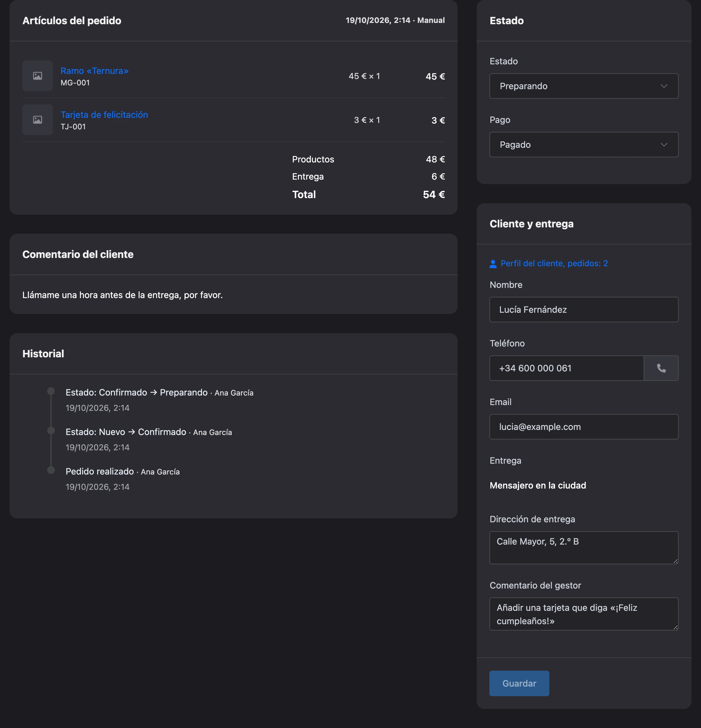Click history entry Pedido realizado
The height and width of the screenshot is (728, 701).
click(123, 471)
